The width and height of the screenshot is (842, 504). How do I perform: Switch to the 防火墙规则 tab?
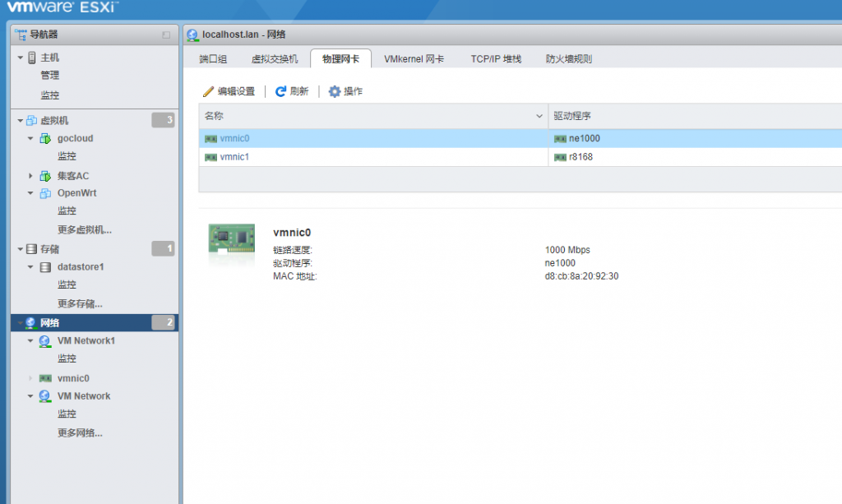569,59
